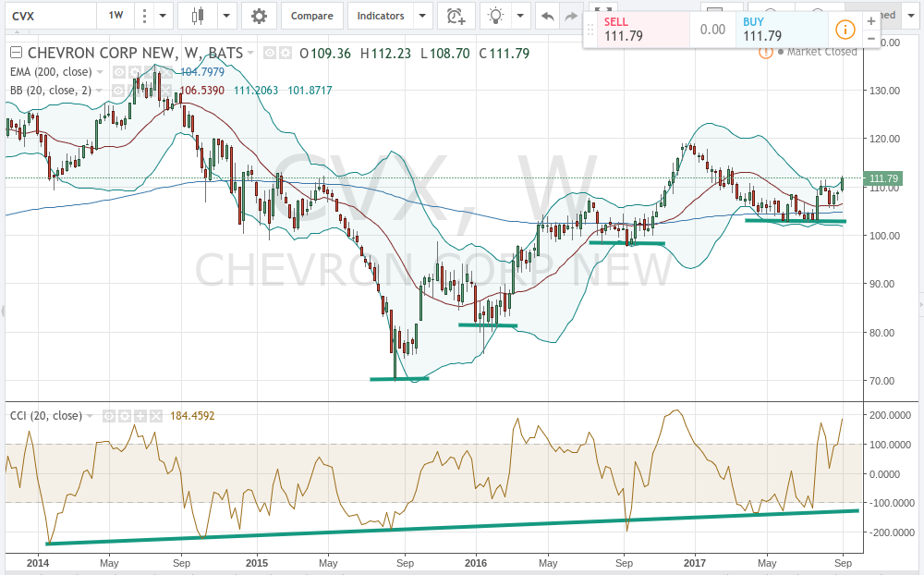The image size is (924, 575).
Task: Undo the last action with the back arrow
Action: click(x=547, y=17)
